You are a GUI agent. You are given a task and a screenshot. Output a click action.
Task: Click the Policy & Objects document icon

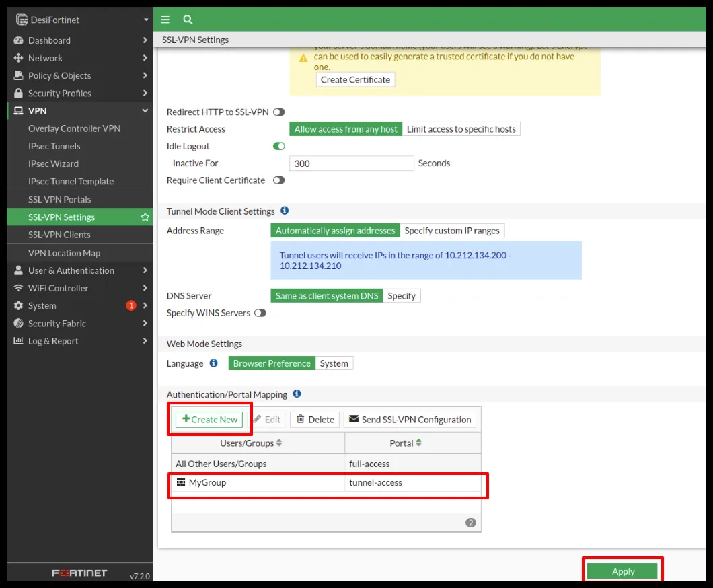coord(19,75)
